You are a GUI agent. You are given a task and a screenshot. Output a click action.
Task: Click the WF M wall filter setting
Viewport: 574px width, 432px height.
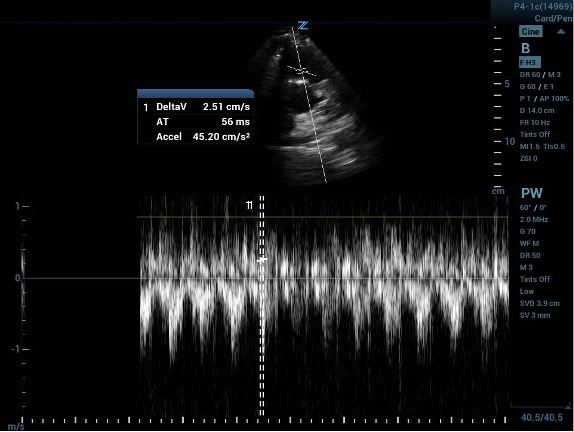pos(529,243)
